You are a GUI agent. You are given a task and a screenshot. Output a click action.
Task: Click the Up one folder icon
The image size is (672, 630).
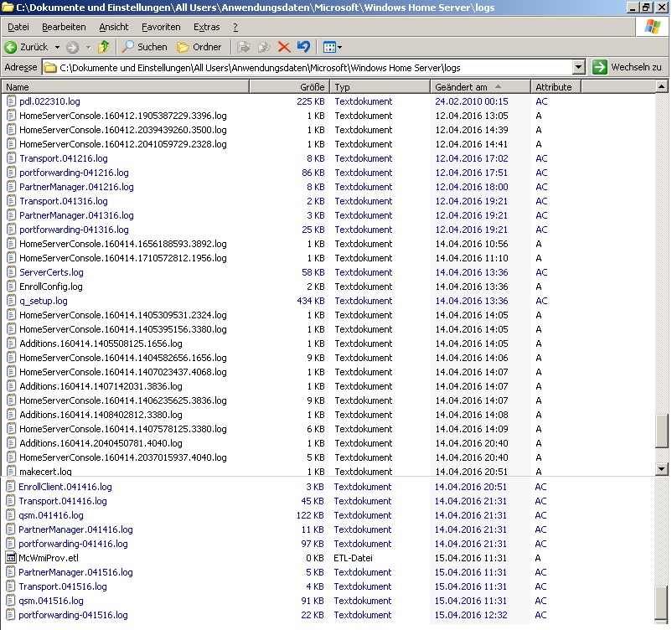pos(104,47)
